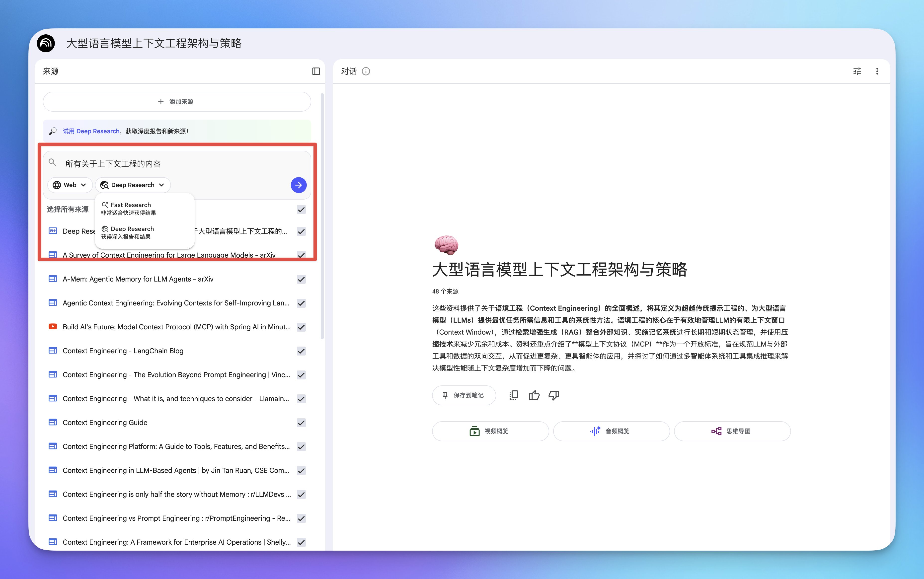The width and height of the screenshot is (924, 579).
Task: Click the info icon beside 对话
Action: pyautogui.click(x=366, y=71)
